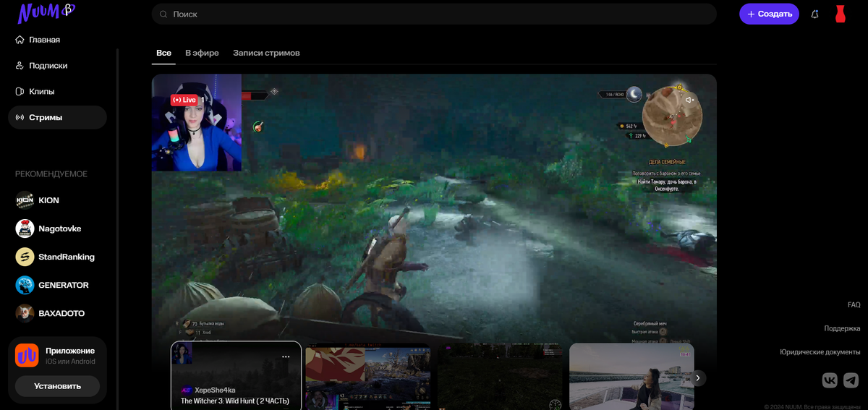
Task: Switch to Записи стримов tab
Action: tap(266, 53)
